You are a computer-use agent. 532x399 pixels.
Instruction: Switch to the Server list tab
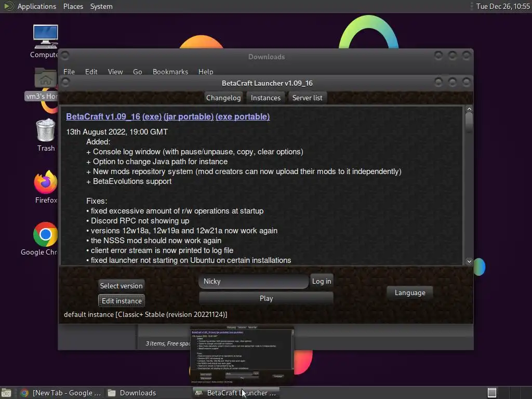[308, 98]
